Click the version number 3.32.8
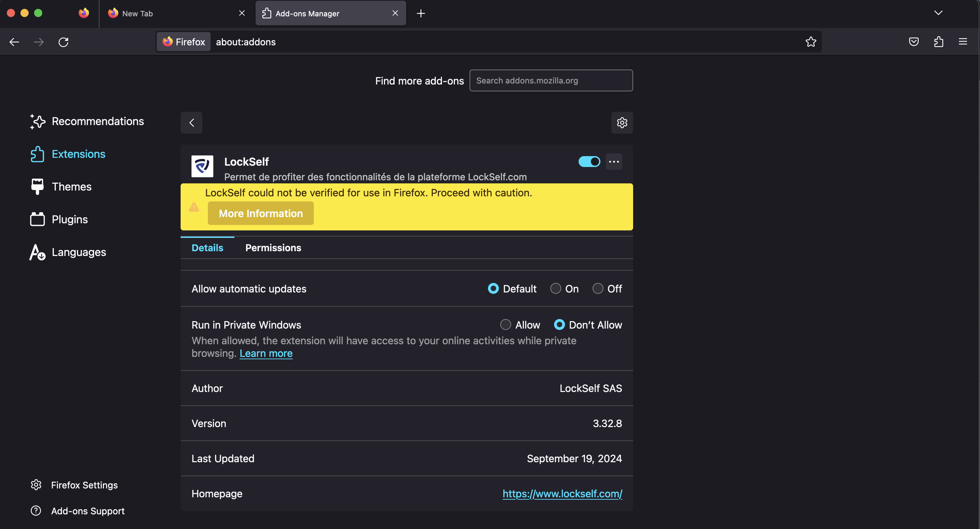Screen dimensions: 980x529 pos(607,424)
